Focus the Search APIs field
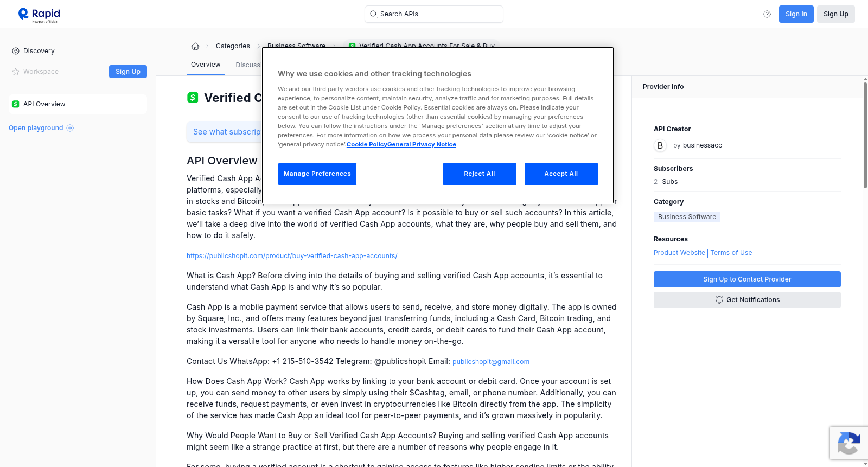The height and width of the screenshot is (467, 868). pos(434,14)
